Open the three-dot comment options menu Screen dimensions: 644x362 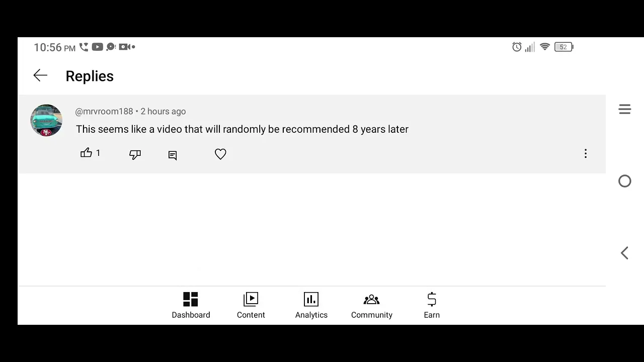[585, 154]
